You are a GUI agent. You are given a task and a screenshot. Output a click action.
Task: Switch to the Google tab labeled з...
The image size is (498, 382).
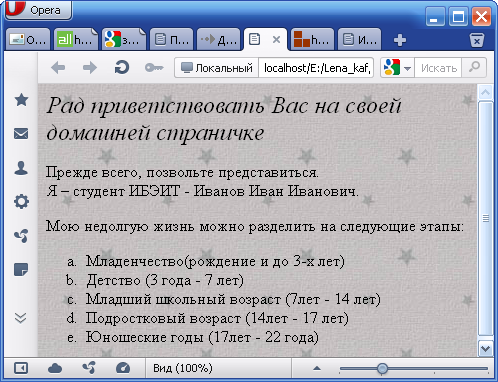pyautogui.click(x=124, y=40)
